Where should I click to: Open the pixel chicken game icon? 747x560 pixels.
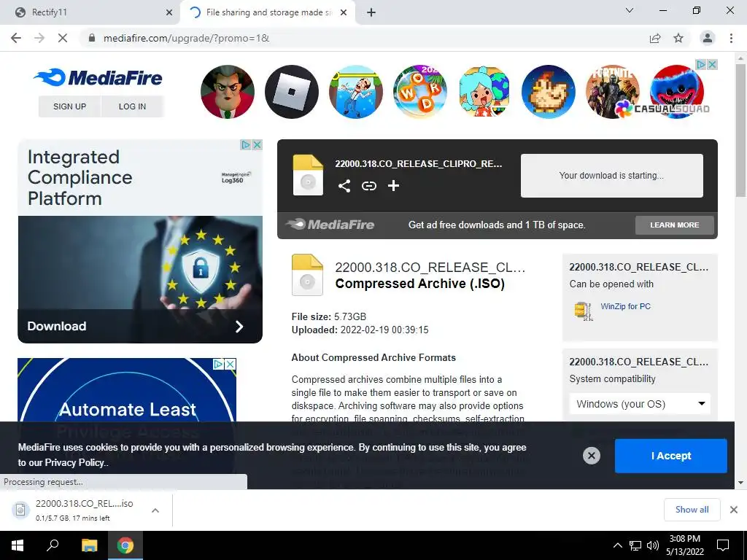click(549, 91)
